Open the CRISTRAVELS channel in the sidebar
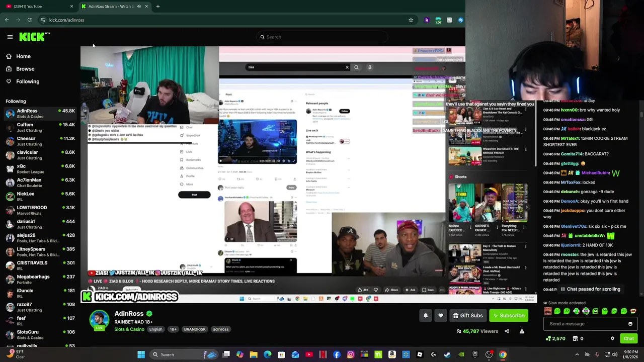Image resolution: width=644 pixels, height=362 pixels. 40,265
